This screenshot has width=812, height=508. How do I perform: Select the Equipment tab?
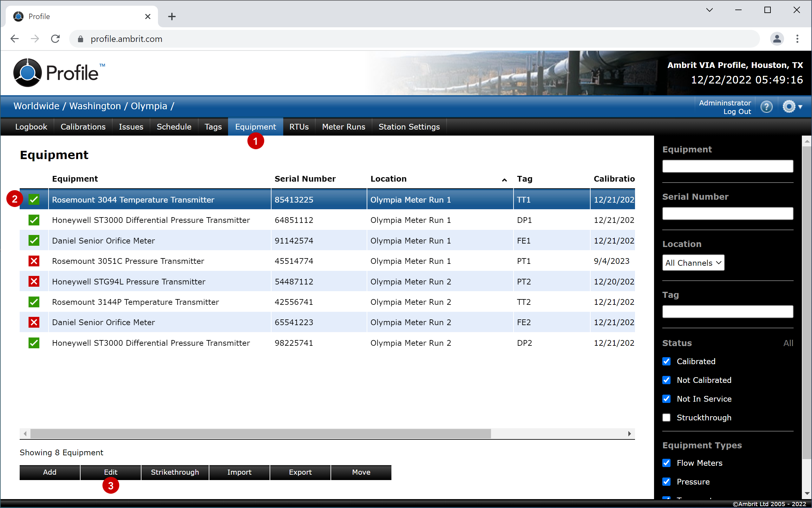(x=255, y=127)
